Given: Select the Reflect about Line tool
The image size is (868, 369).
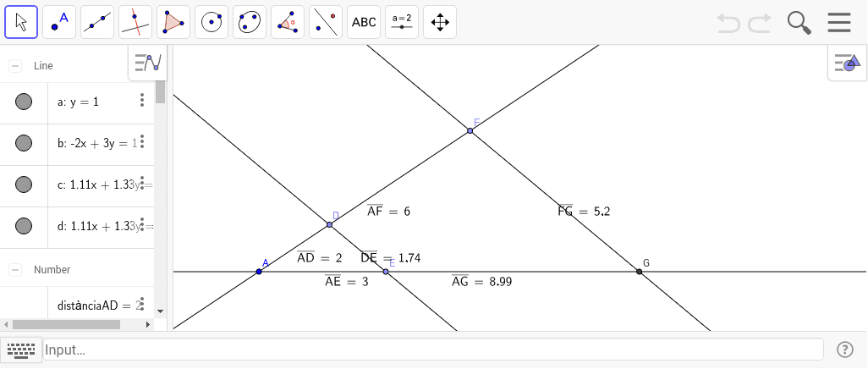Looking at the screenshot, I should 326,22.
